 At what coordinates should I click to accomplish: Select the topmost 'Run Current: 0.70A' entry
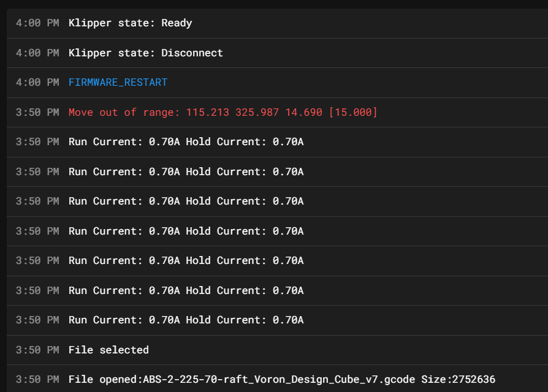click(x=186, y=141)
